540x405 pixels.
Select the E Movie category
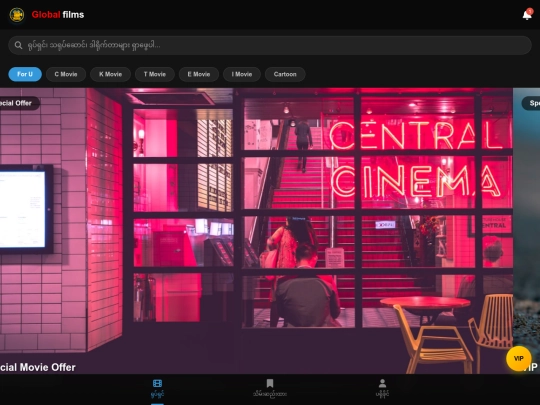(199, 74)
